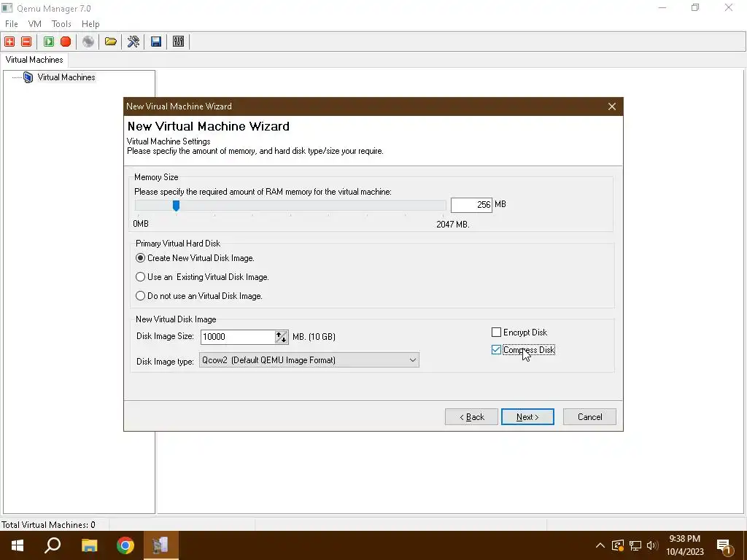Start VM with green play icon
Viewport: 747px width, 560px height.
pyautogui.click(x=49, y=42)
